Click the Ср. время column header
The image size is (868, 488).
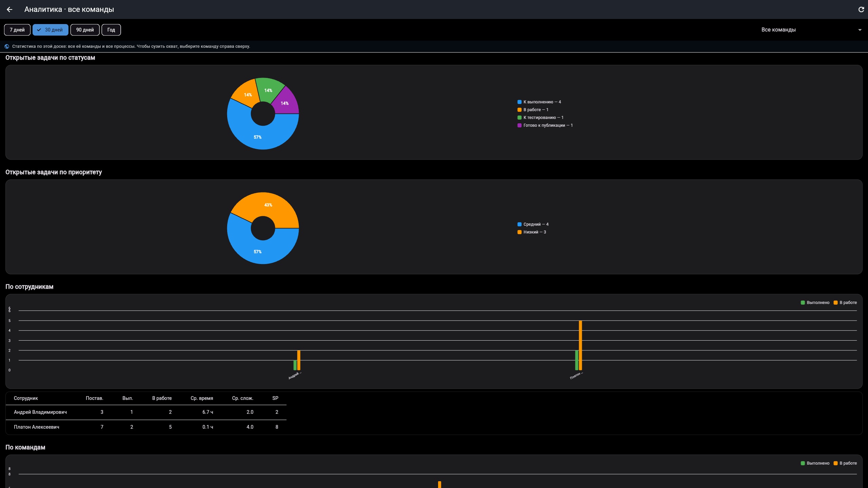click(x=202, y=398)
